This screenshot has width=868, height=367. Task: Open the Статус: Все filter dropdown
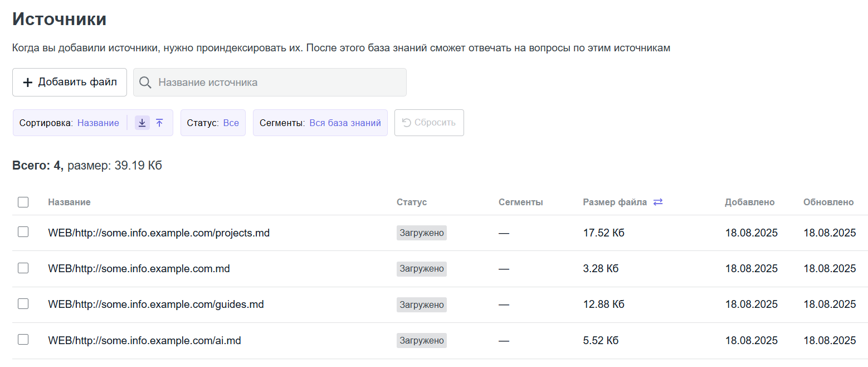click(x=213, y=123)
